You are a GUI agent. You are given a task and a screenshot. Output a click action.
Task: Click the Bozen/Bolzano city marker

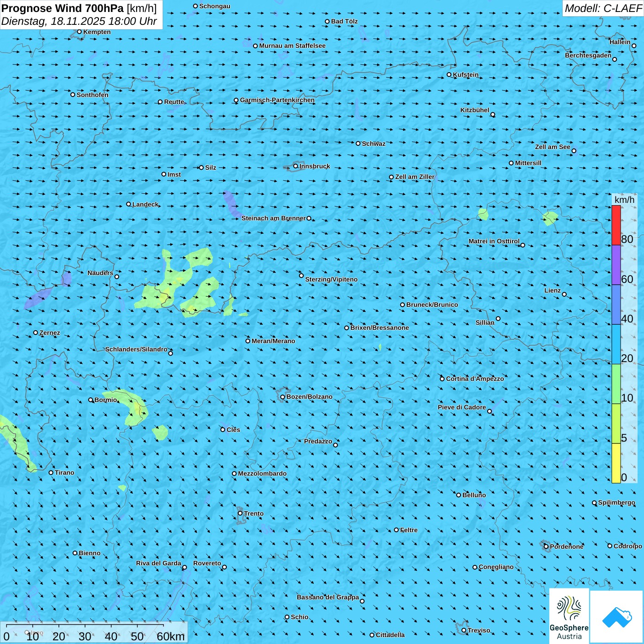click(x=282, y=397)
